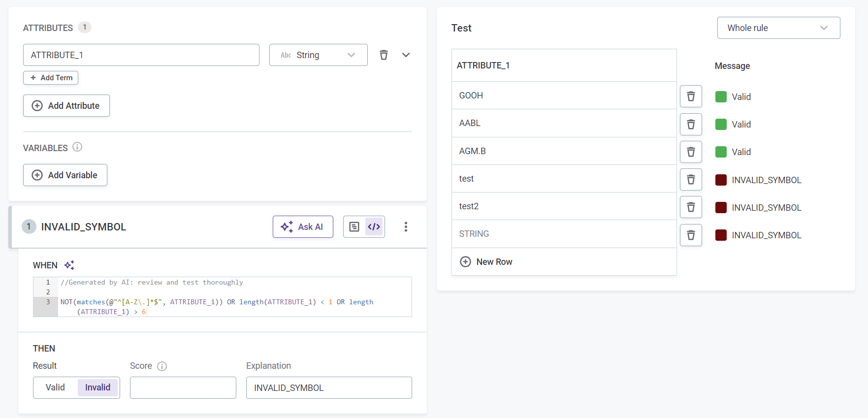Image resolution: width=868 pixels, height=418 pixels.
Task: Click the Score info icon
Action: (162, 366)
